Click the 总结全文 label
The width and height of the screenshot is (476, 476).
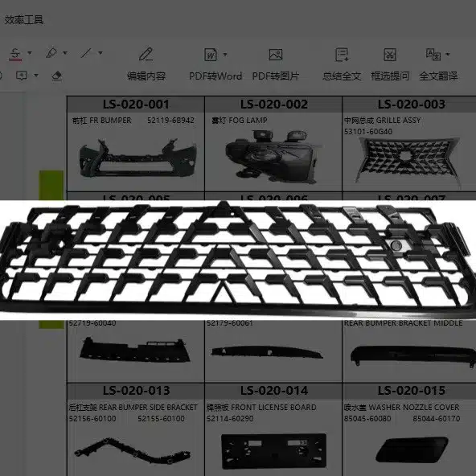pyautogui.click(x=342, y=76)
